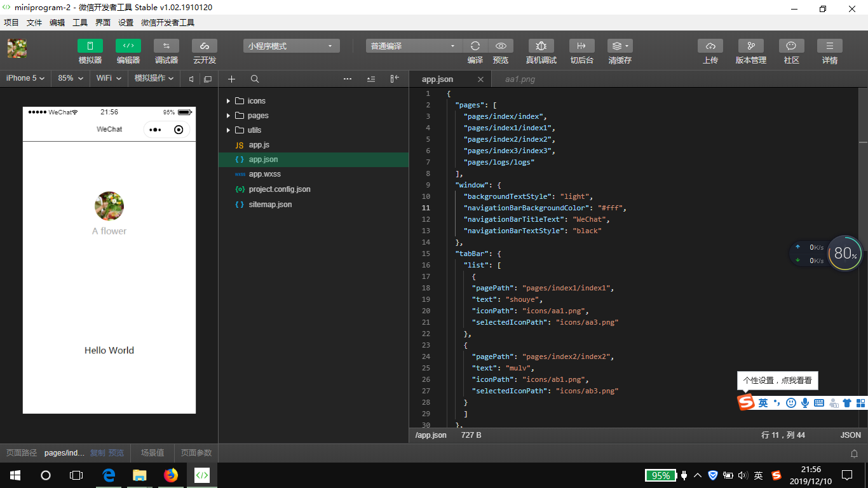868x488 pixels.
Task: Click the notification bell in the status bar
Action: point(855,453)
